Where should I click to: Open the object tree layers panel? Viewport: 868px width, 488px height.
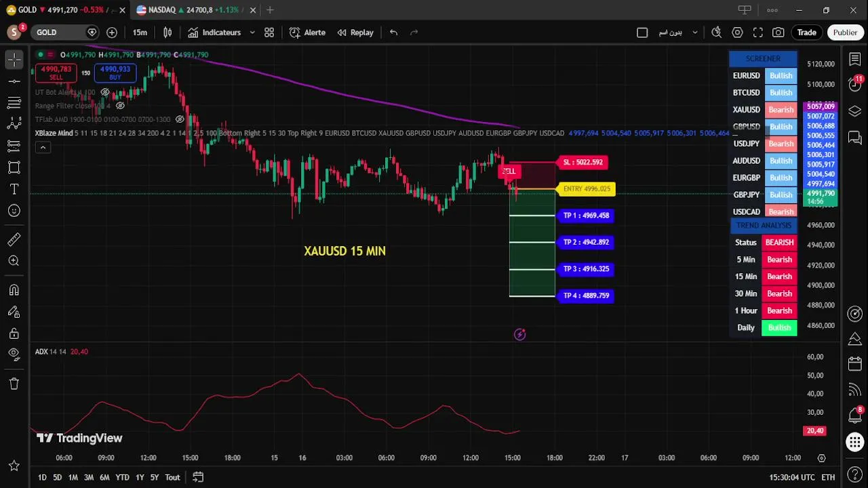tap(854, 111)
